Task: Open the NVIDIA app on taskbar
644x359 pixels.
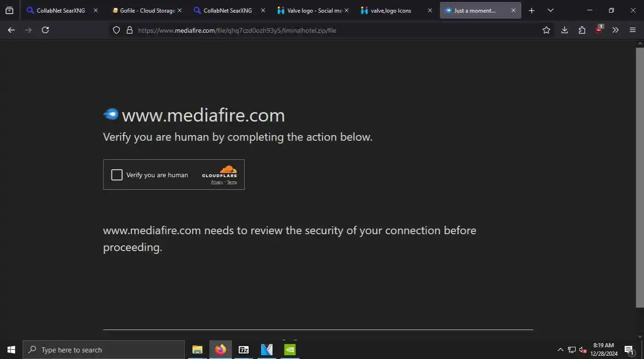Action: tap(290, 350)
